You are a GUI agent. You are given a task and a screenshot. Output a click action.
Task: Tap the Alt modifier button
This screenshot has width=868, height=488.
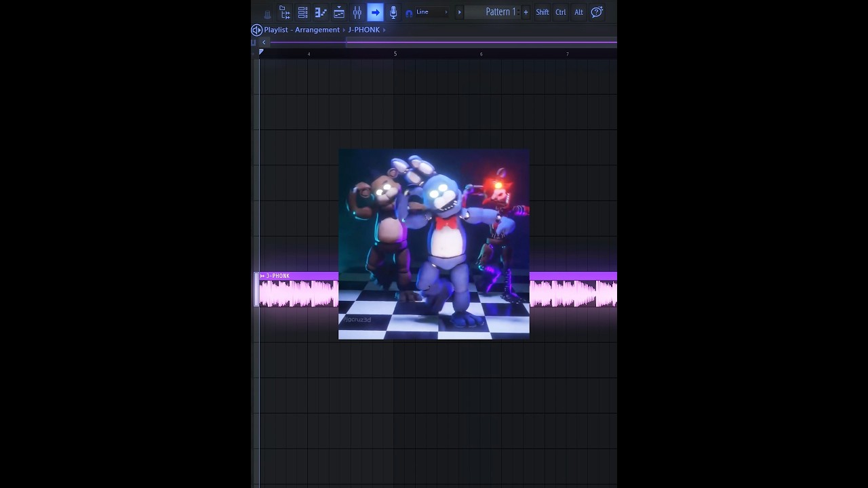(x=578, y=12)
